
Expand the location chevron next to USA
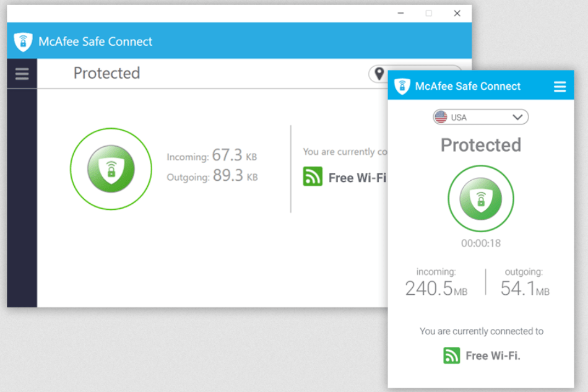click(x=517, y=117)
